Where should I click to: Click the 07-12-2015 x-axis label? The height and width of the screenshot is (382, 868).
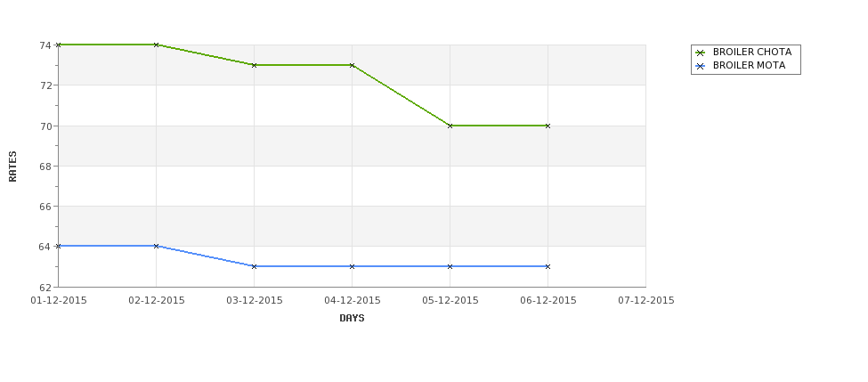(x=646, y=301)
